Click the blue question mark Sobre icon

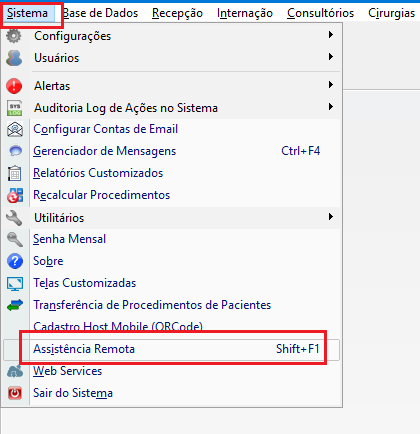[x=15, y=261]
